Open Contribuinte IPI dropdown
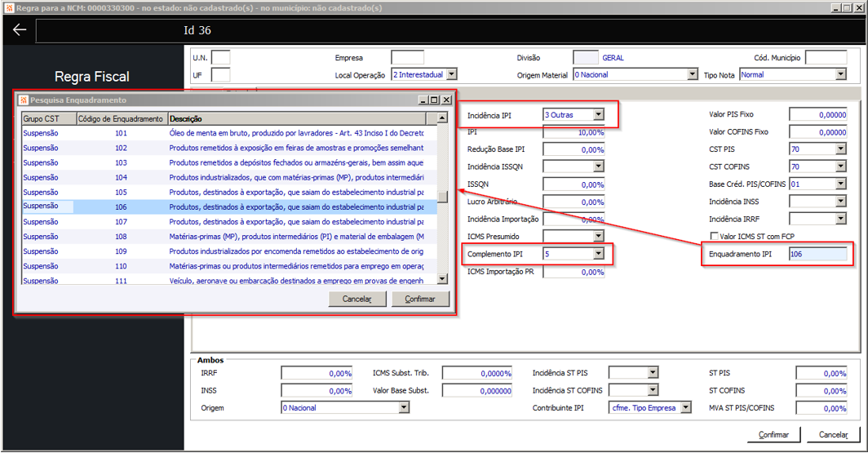 [686, 407]
